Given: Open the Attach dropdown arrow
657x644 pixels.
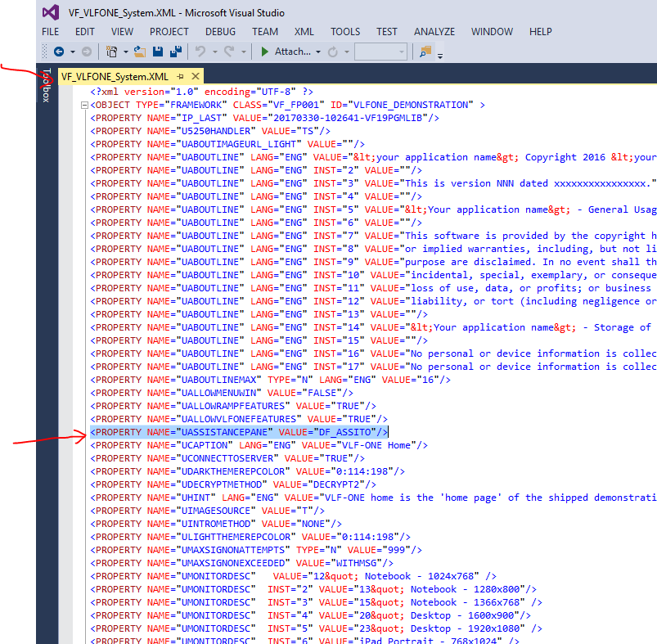Looking at the screenshot, I should click(x=318, y=52).
